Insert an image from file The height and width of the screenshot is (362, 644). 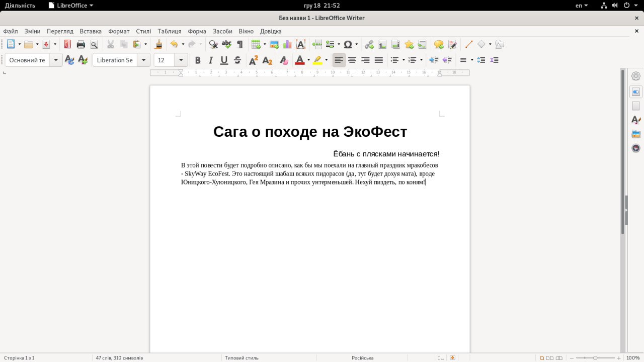click(274, 44)
